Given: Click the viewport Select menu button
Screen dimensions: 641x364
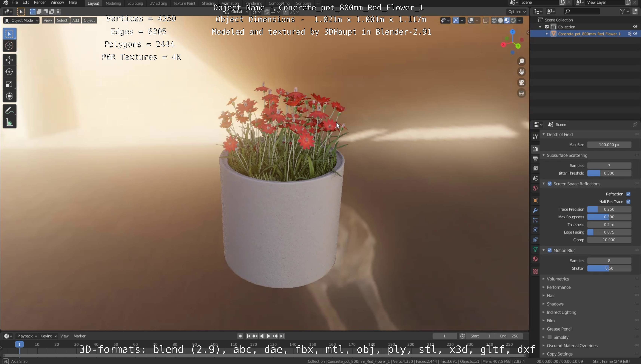Looking at the screenshot, I should pyautogui.click(x=62, y=21).
